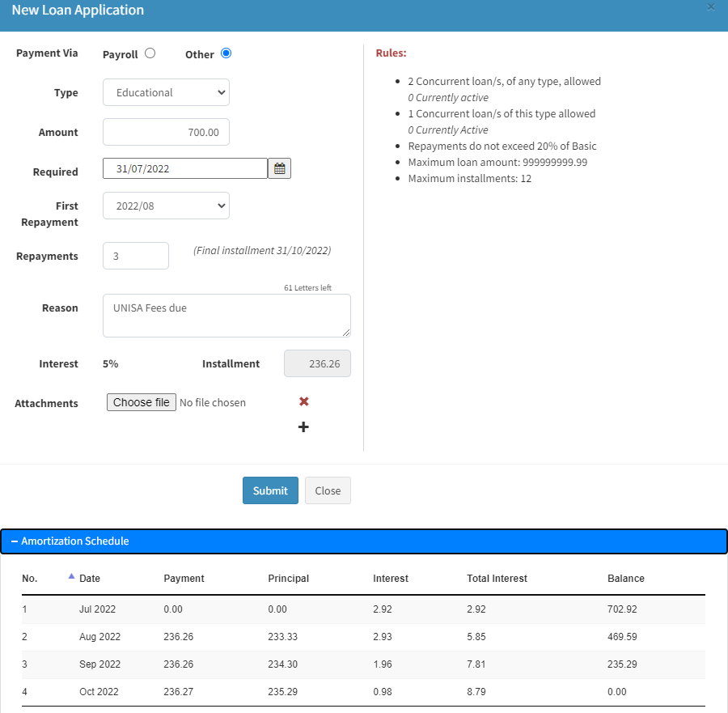Select the Other payment option
728x713 pixels.
click(226, 53)
